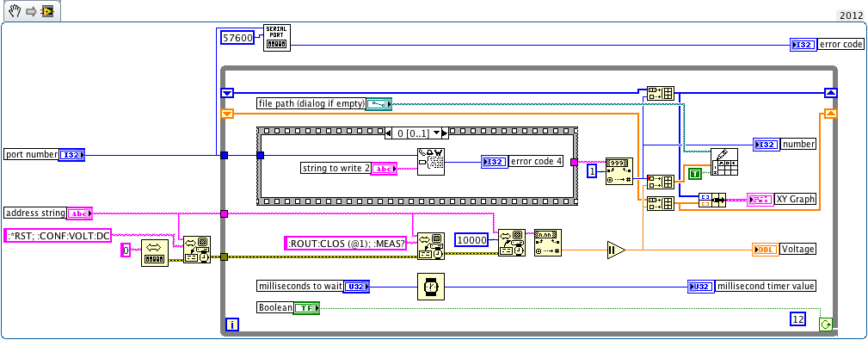Select the Bundle node before XY Graph
The width and height of the screenshot is (868, 340).
pos(712,200)
